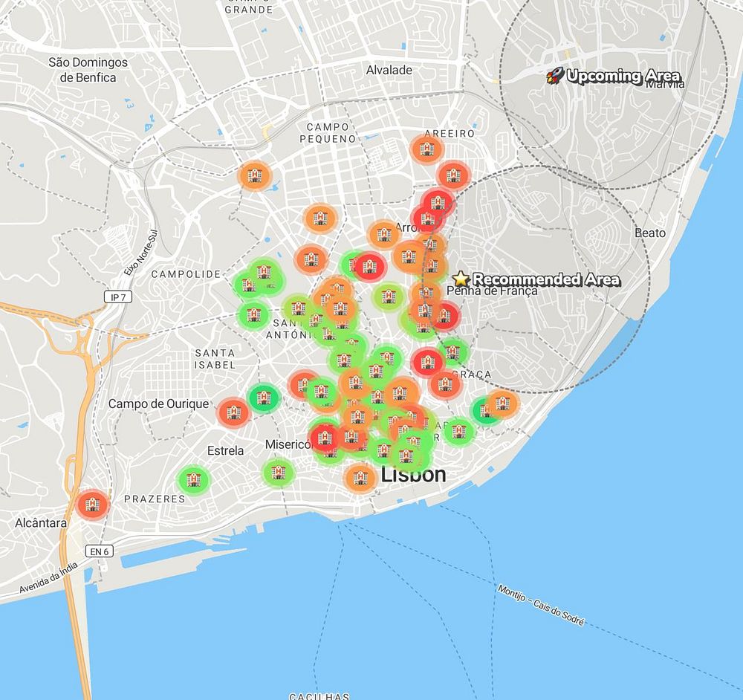Click the EN 6 road shield
This screenshot has width=743, height=700.
[100, 551]
